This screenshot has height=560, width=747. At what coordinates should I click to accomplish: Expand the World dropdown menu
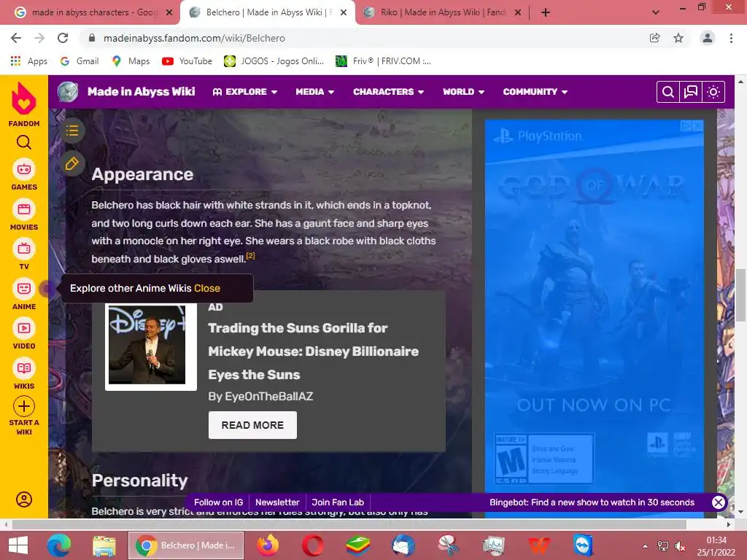[463, 92]
